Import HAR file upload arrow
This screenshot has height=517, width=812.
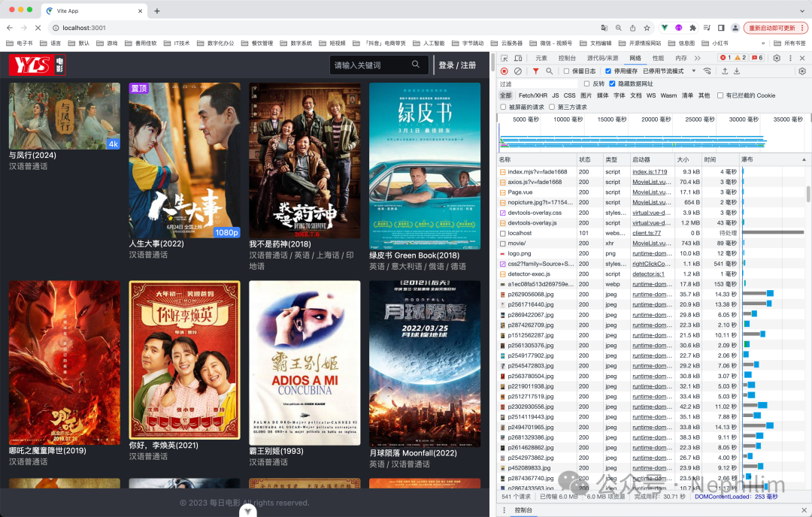725,71
